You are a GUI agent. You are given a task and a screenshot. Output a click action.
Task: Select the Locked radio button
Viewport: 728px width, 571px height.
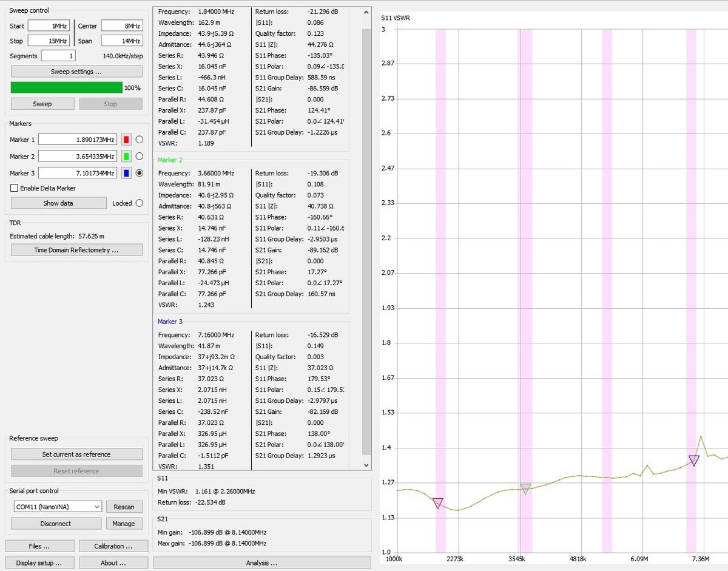coord(139,203)
